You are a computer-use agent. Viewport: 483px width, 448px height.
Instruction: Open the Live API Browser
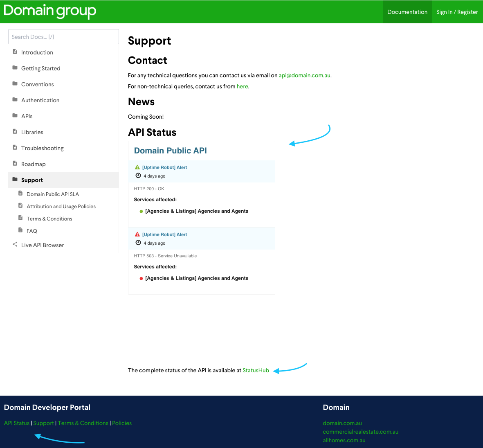click(43, 245)
